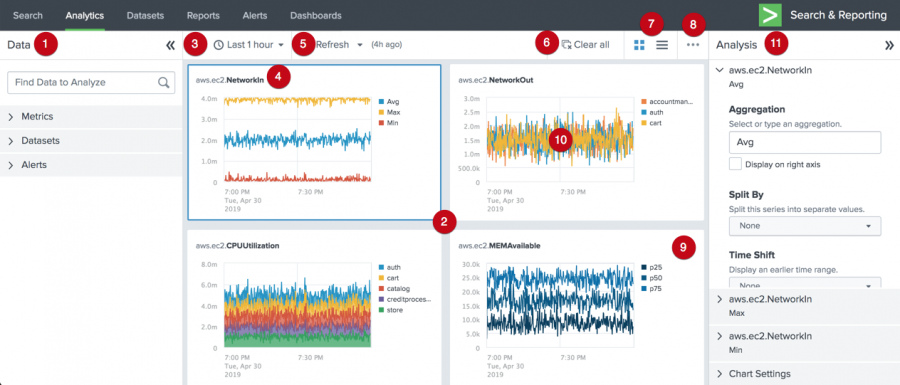Viewport: 900px width, 385px height.
Task: Click the clock icon beside Last 1 hour
Action: coord(219,45)
